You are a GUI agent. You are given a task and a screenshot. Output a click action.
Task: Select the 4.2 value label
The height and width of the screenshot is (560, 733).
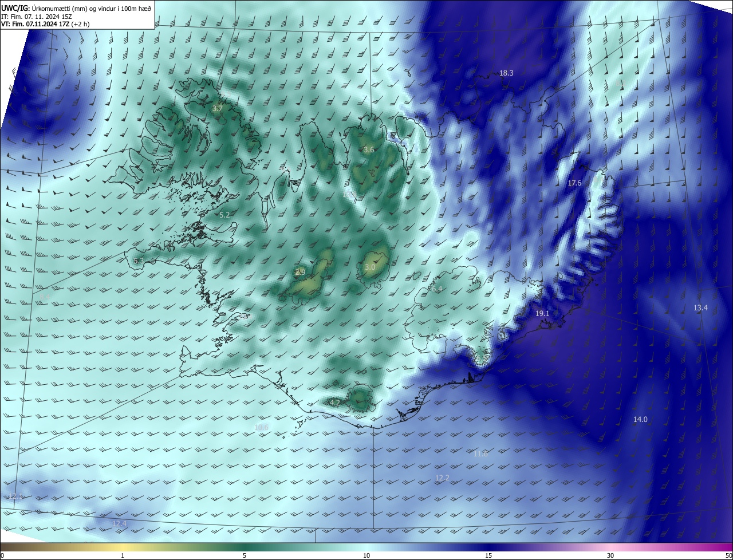coord(335,403)
